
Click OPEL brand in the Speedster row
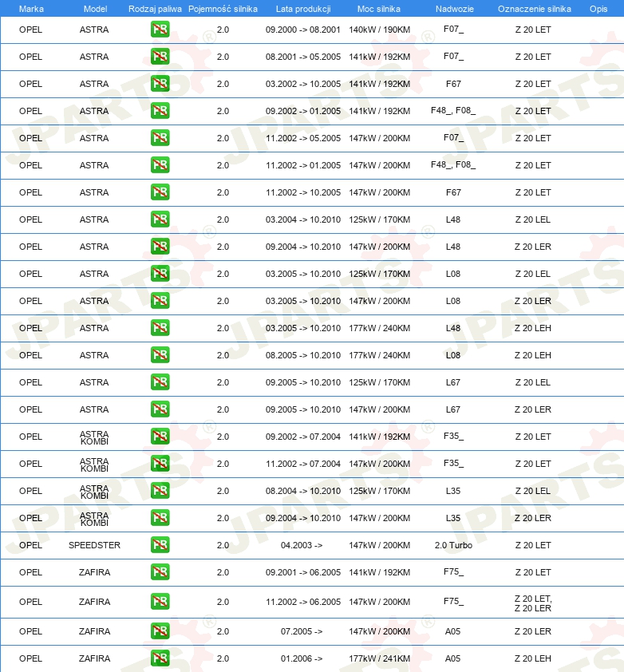click(30, 545)
